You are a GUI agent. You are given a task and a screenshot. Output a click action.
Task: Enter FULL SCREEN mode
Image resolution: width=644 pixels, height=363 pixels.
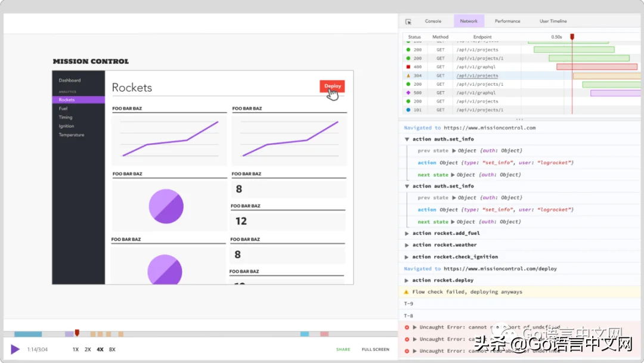click(376, 349)
